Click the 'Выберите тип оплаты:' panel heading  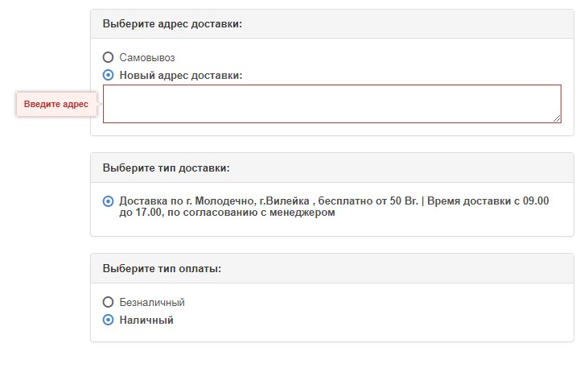(162, 269)
